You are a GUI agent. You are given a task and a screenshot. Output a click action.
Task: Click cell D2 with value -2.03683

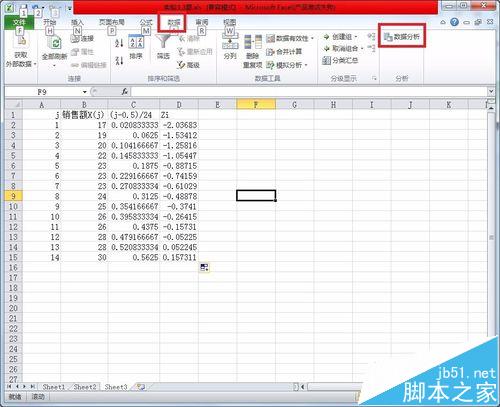(x=179, y=125)
